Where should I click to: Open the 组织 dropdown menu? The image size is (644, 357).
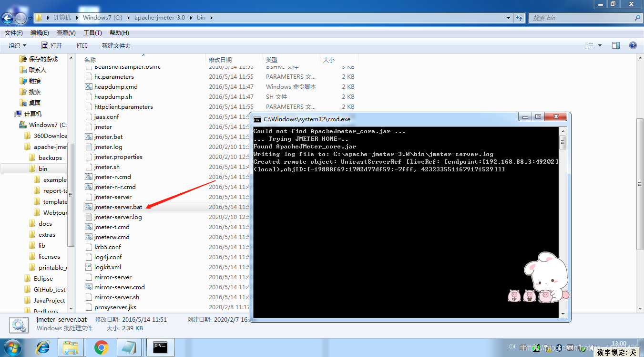point(18,45)
